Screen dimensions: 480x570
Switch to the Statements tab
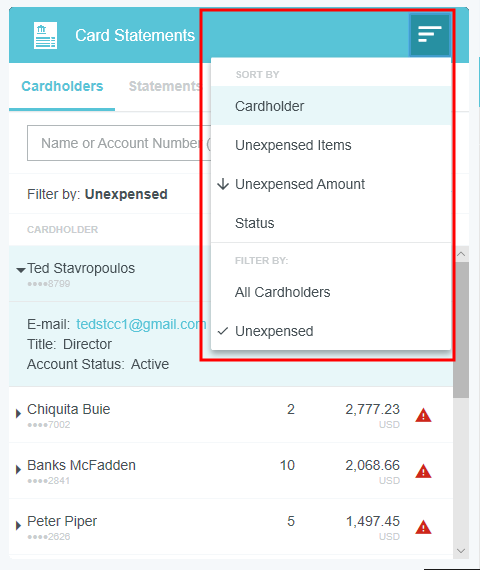tap(164, 87)
